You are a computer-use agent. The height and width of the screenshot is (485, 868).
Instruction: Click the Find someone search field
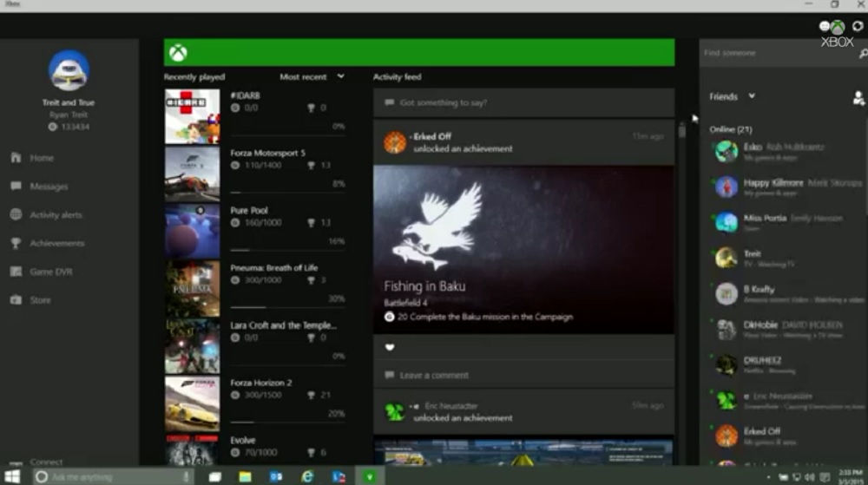[778, 53]
